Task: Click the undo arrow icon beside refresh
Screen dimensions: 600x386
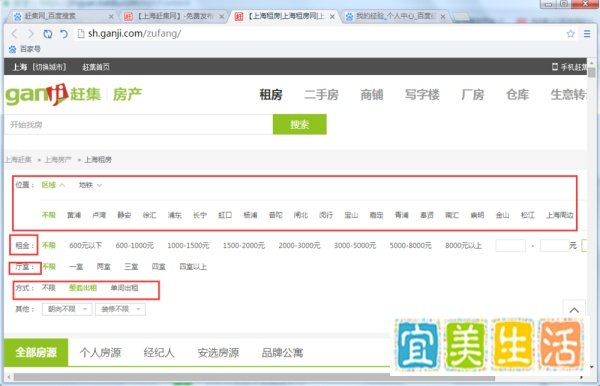Action: (64, 34)
